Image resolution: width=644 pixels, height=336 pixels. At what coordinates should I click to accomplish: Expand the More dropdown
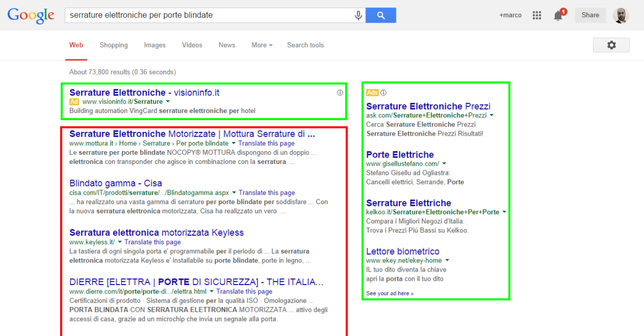tap(262, 46)
